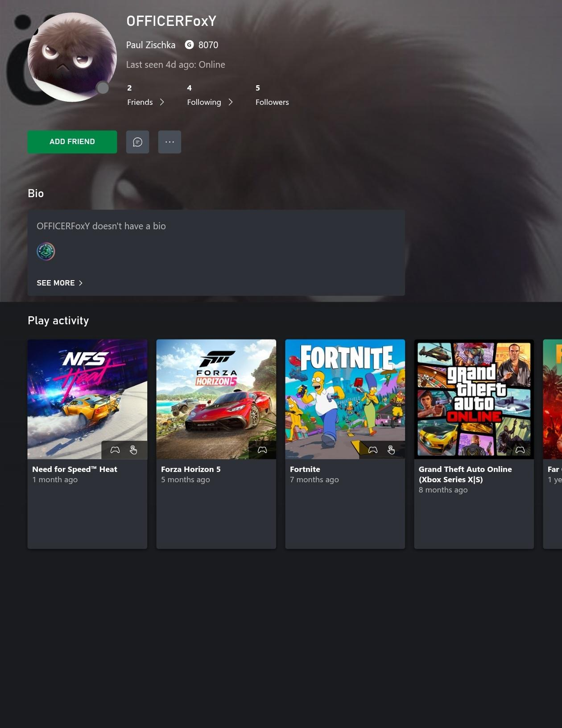Open the Fortnite cover art

[x=345, y=399]
